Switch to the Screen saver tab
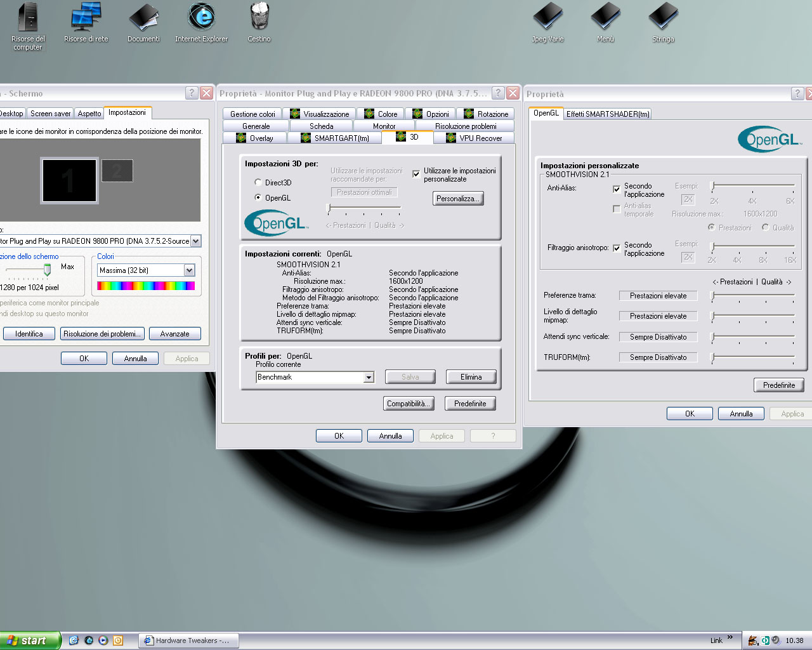 click(51, 114)
